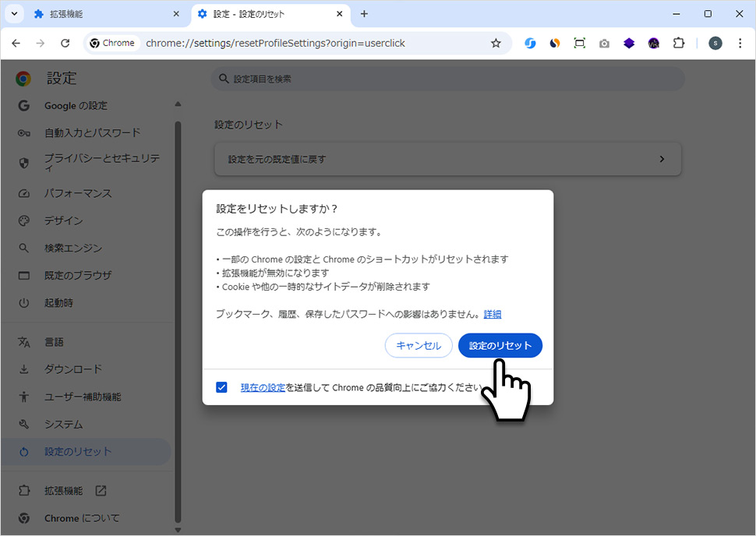The width and height of the screenshot is (756, 536).
Task: Click the palette icon next to デザイン
Action: 24,220
